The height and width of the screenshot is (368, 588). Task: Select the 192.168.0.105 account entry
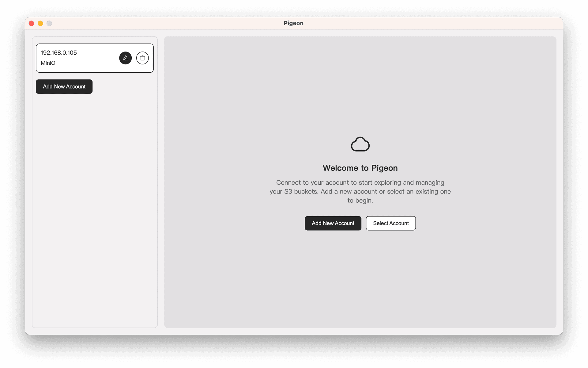pyautogui.click(x=95, y=58)
